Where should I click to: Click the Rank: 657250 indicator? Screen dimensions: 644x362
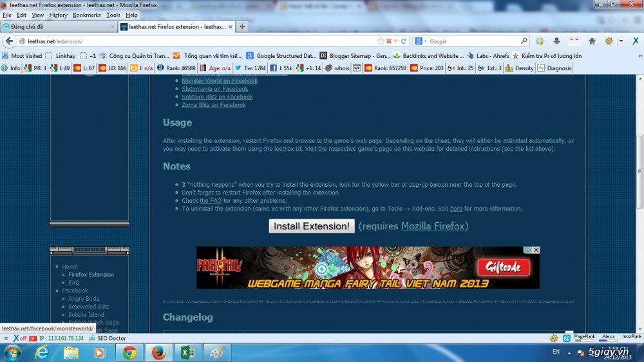tap(385, 68)
